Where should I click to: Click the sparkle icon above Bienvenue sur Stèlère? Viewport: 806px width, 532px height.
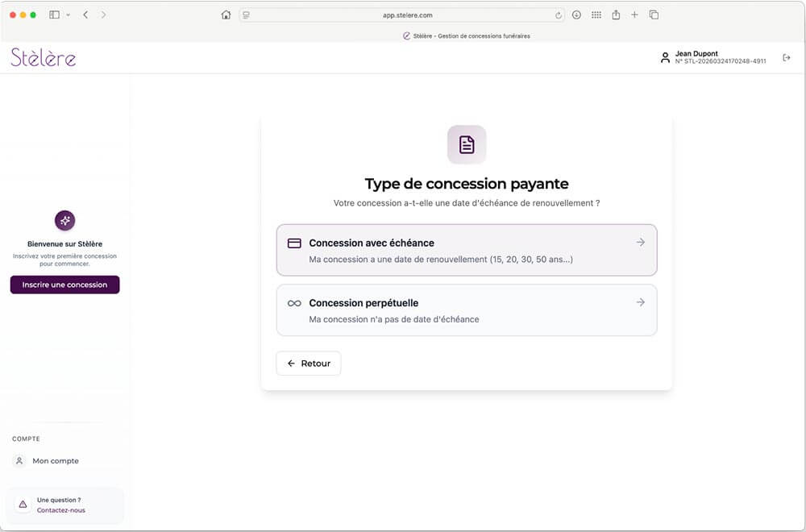(x=64, y=221)
